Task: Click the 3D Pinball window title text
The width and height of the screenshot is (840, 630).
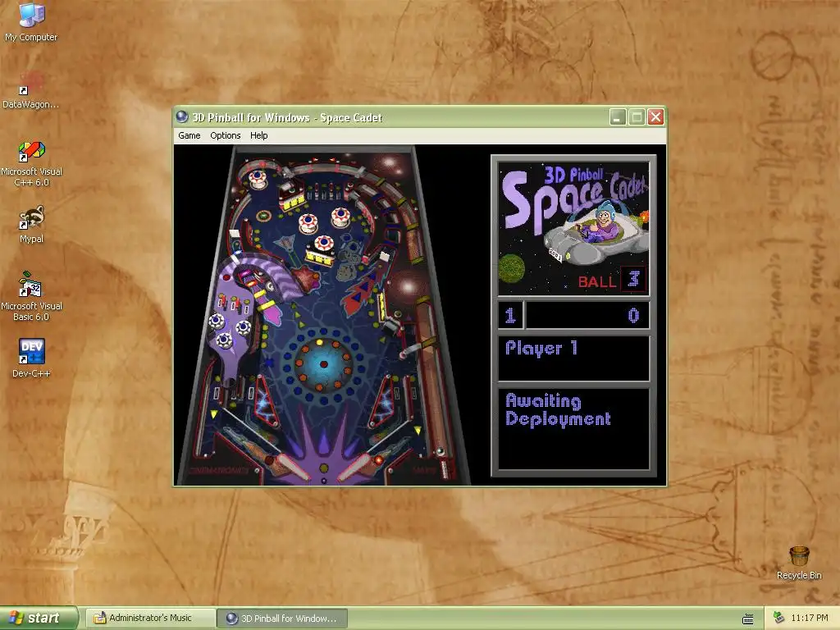Action: pos(287,117)
